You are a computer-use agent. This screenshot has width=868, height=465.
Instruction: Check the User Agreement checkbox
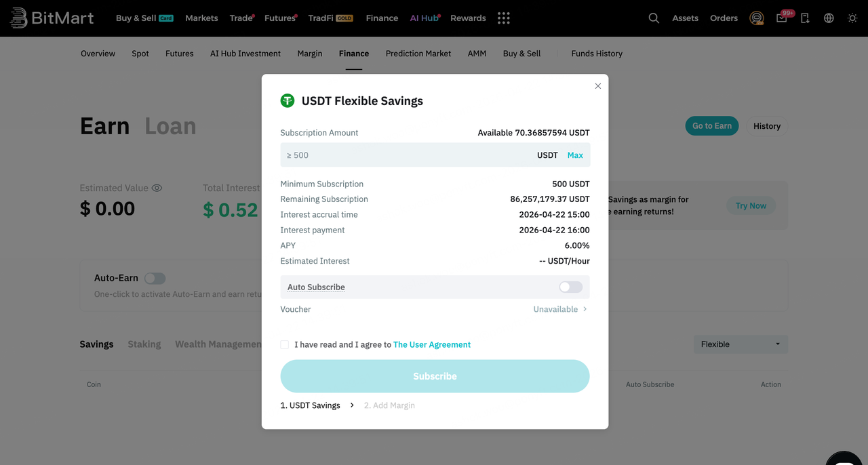285,345
